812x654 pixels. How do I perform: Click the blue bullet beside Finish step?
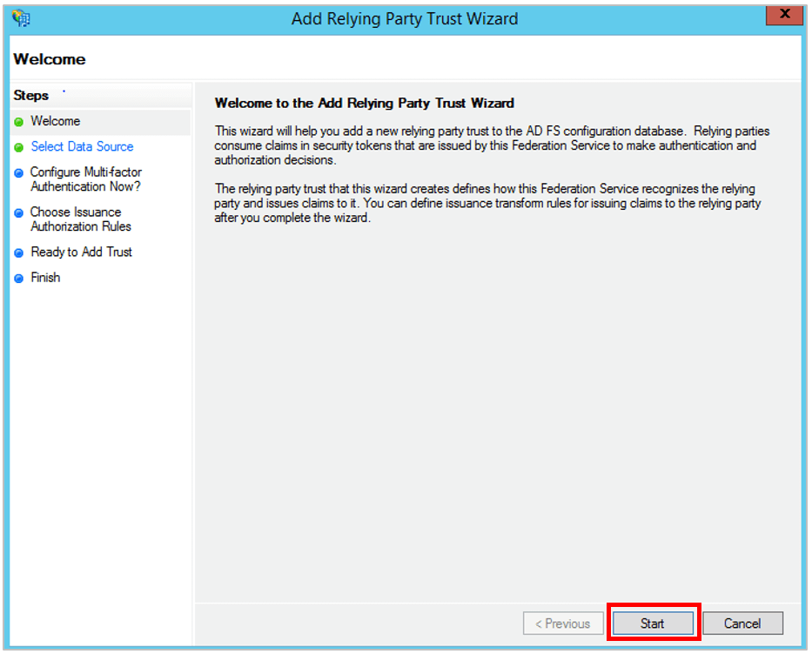pos(18,279)
